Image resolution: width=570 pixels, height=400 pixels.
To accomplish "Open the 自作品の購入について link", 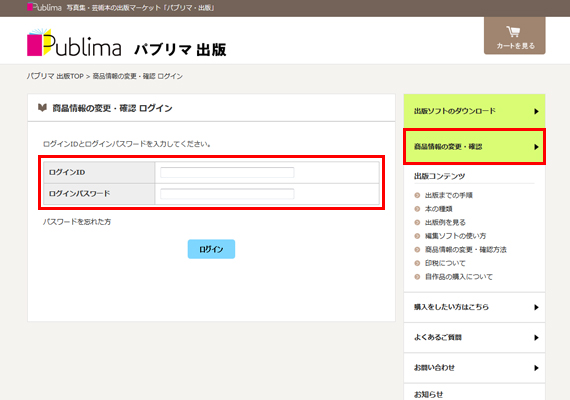I will tap(459, 277).
